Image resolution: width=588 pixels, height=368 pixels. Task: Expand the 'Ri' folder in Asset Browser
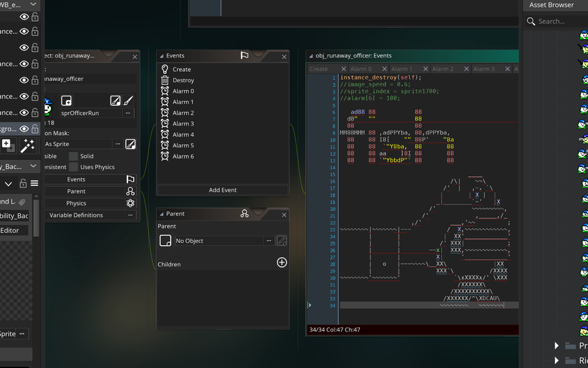pos(557,361)
